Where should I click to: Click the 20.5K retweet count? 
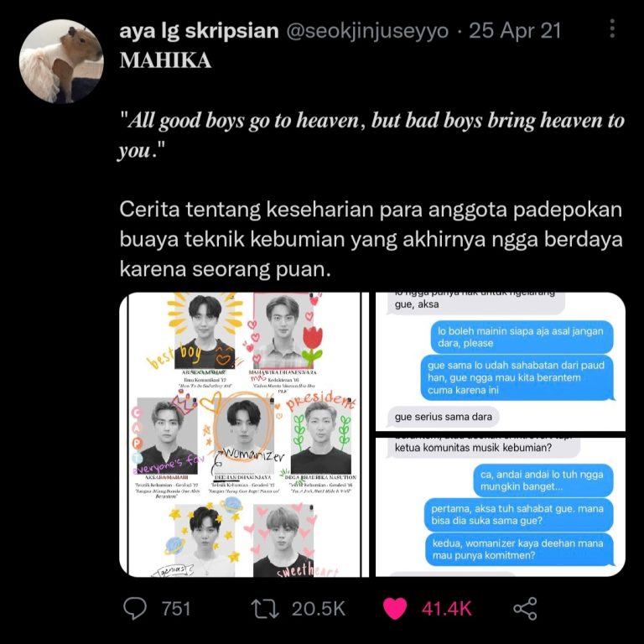(319, 609)
